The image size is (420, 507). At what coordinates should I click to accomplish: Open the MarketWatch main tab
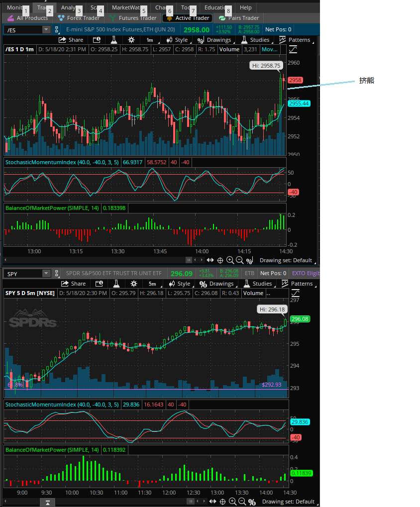tap(126, 7)
